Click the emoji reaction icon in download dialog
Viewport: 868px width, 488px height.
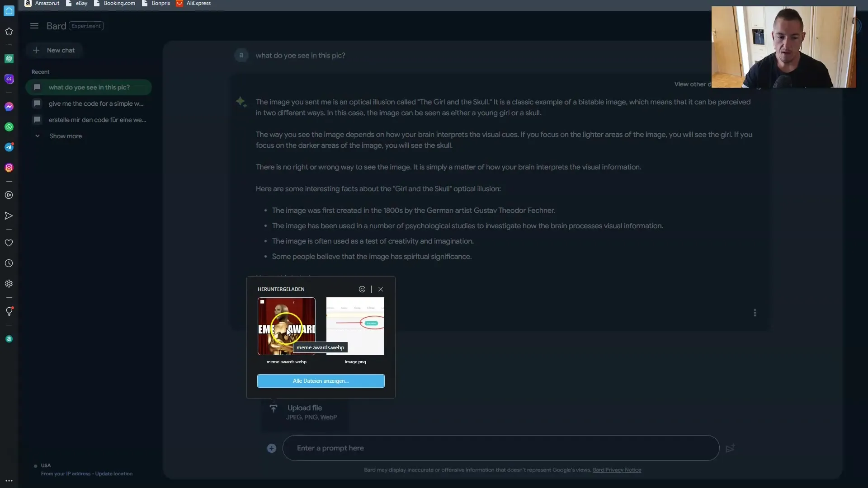363,289
